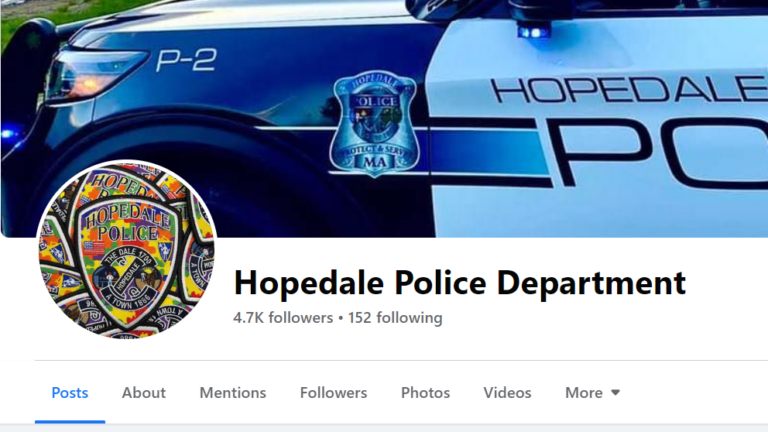Click the 4.7K followers link
This screenshot has width=768, height=432.
pyautogui.click(x=283, y=317)
